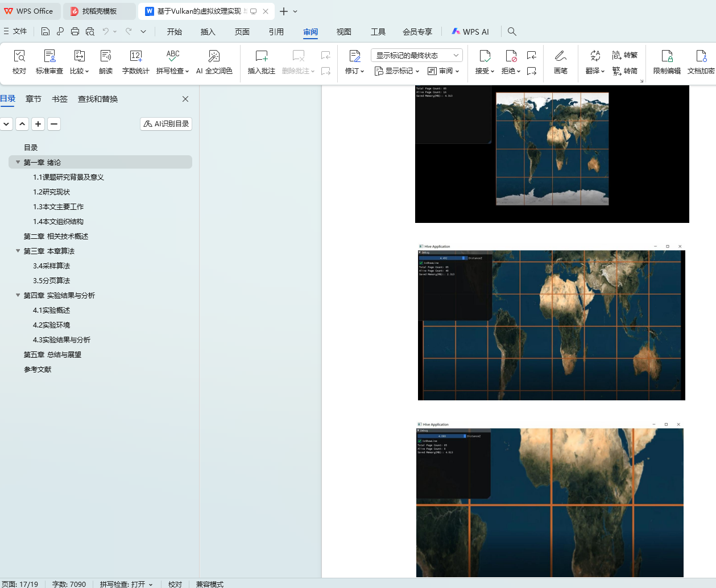716x588 pixels.
Task: Jump to 参考文献 in outline
Action: tap(38, 370)
